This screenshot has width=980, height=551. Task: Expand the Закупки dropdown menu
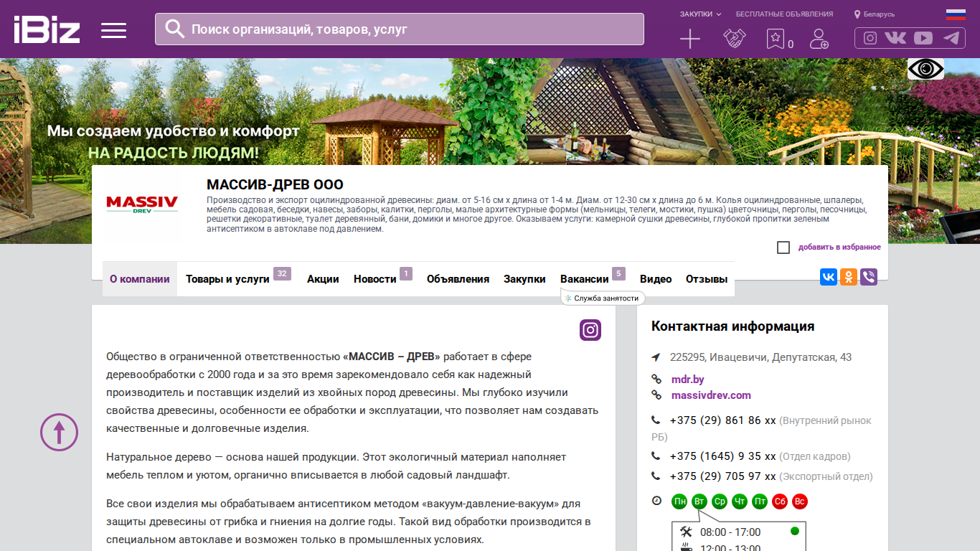pos(701,14)
